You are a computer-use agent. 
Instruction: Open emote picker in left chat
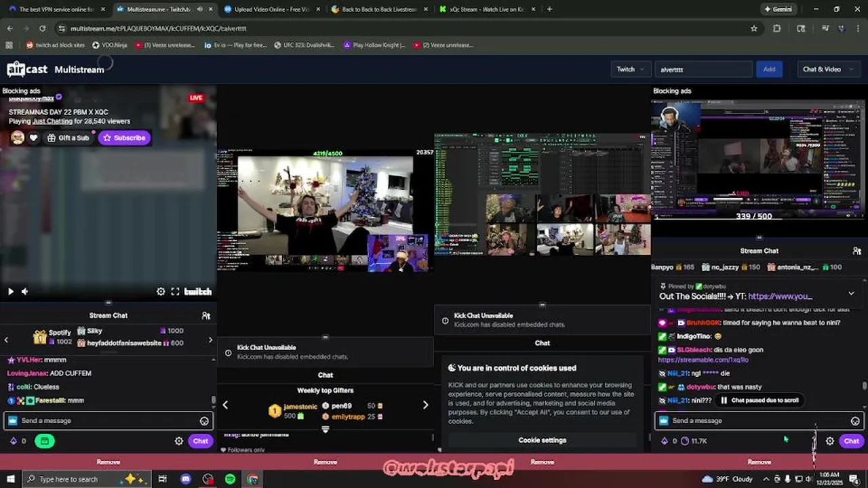[204, 421]
